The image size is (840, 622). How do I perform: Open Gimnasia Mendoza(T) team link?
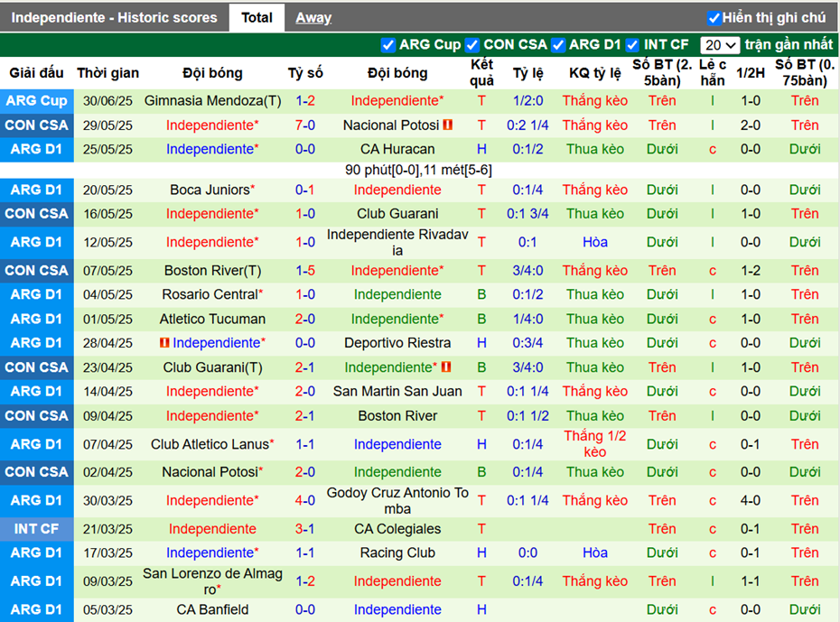click(212, 100)
